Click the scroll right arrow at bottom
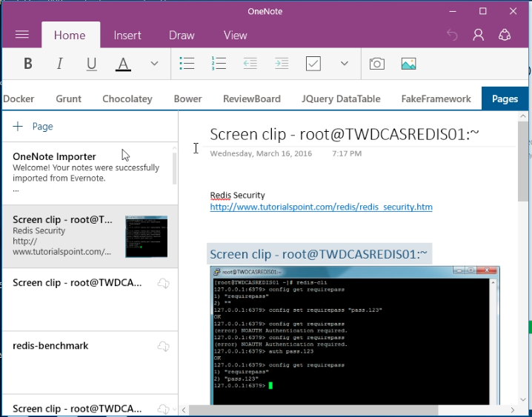 click(513, 410)
